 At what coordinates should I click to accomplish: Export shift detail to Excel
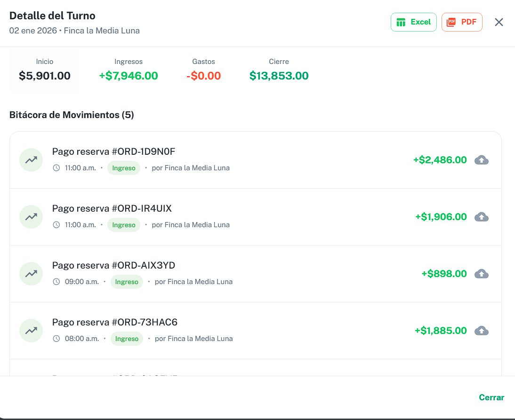click(x=413, y=22)
